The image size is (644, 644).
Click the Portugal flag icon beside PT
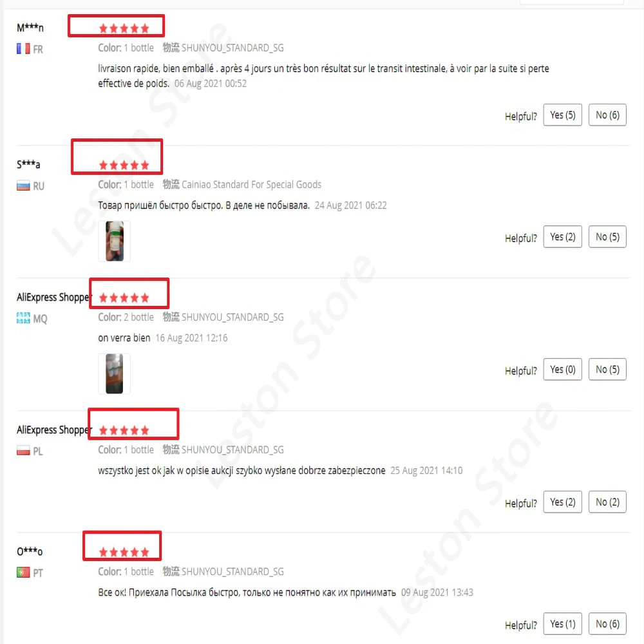click(x=23, y=572)
